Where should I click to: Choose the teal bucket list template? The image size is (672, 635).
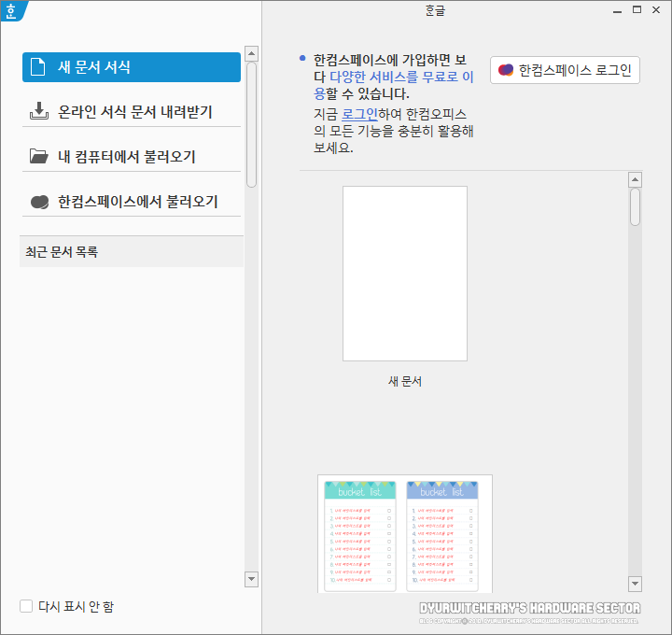pyautogui.click(x=360, y=536)
